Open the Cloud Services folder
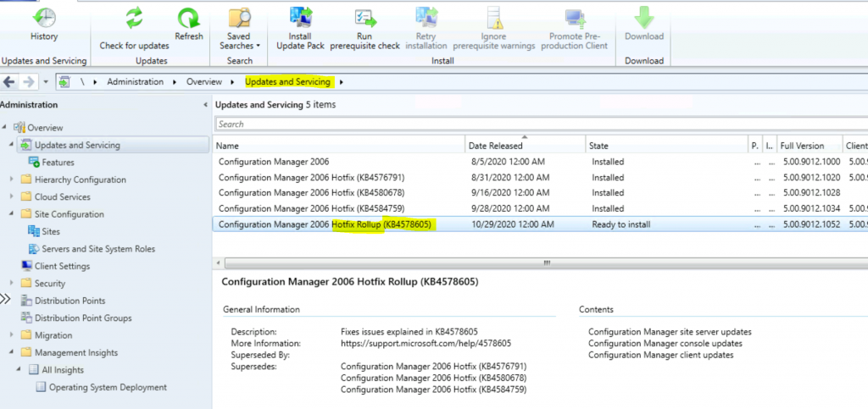This screenshot has width=868, height=409. click(63, 196)
